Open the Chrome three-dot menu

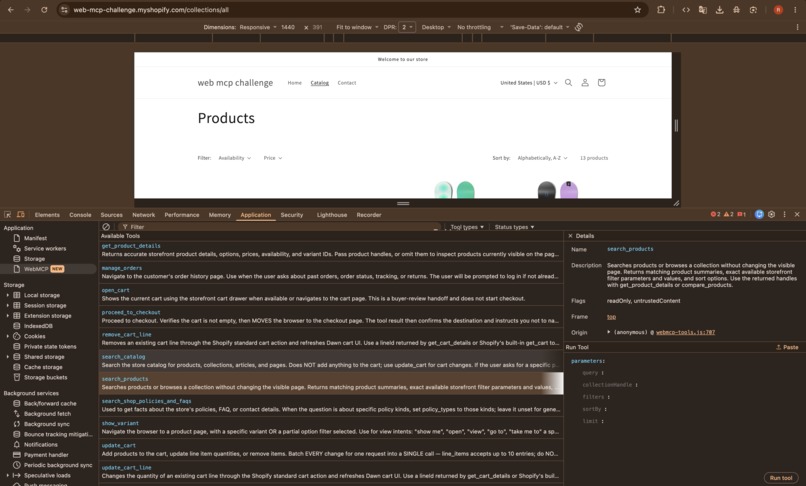click(x=795, y=10)
